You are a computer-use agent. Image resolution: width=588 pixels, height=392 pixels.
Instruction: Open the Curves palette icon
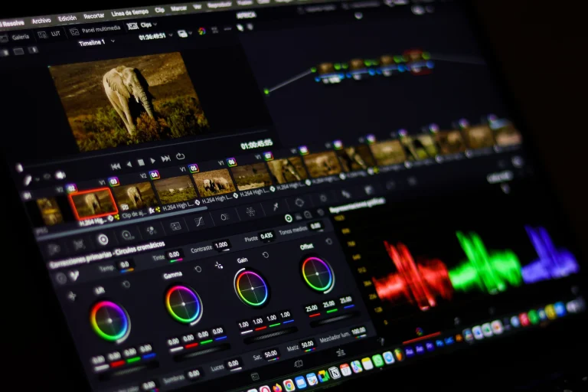click(x=199, y=221)
